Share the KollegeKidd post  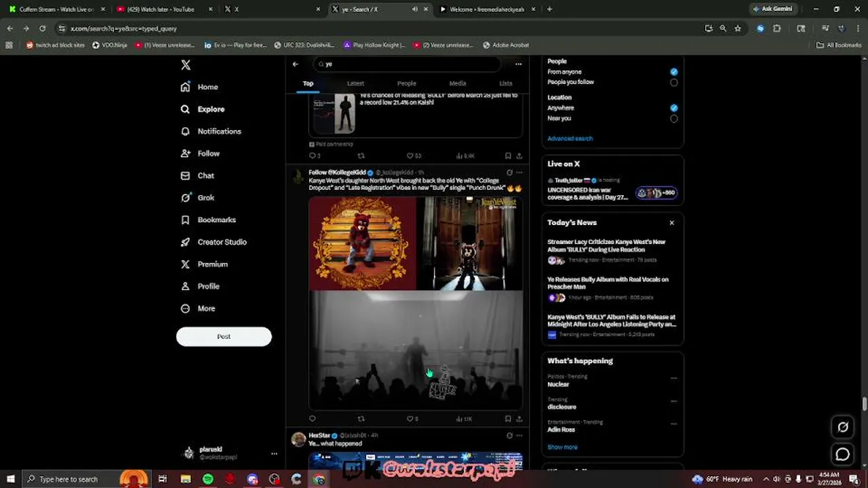(x=519, y=419)
